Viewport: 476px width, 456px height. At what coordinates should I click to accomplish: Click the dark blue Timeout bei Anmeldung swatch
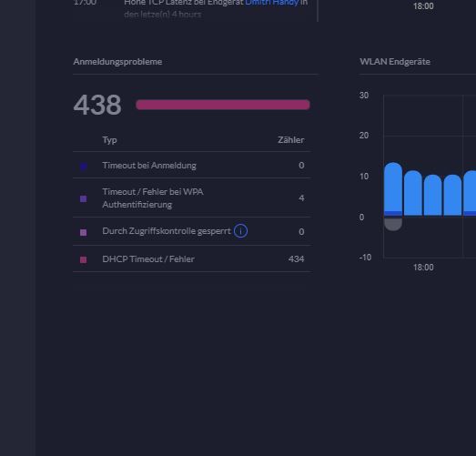tap(83, 166)
